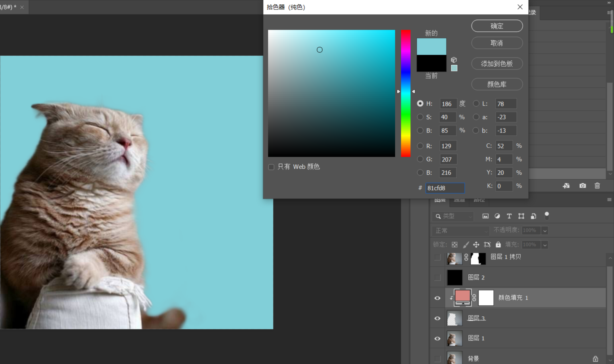This screenshot has height=364, width=614.
Task: Toggle the layer filtering on/off switch
Action: pos(547,216)
